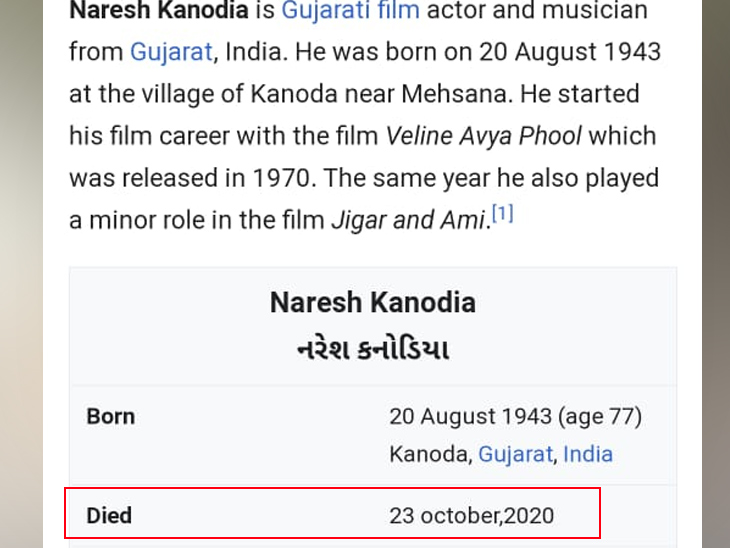Select the death date 23 october,2020
Viewport: 730px width, 548px height.
click(471, 516)
